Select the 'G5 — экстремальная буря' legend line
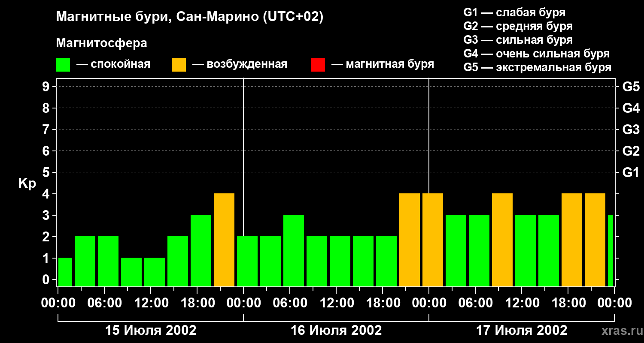 (x=537, y=68)
